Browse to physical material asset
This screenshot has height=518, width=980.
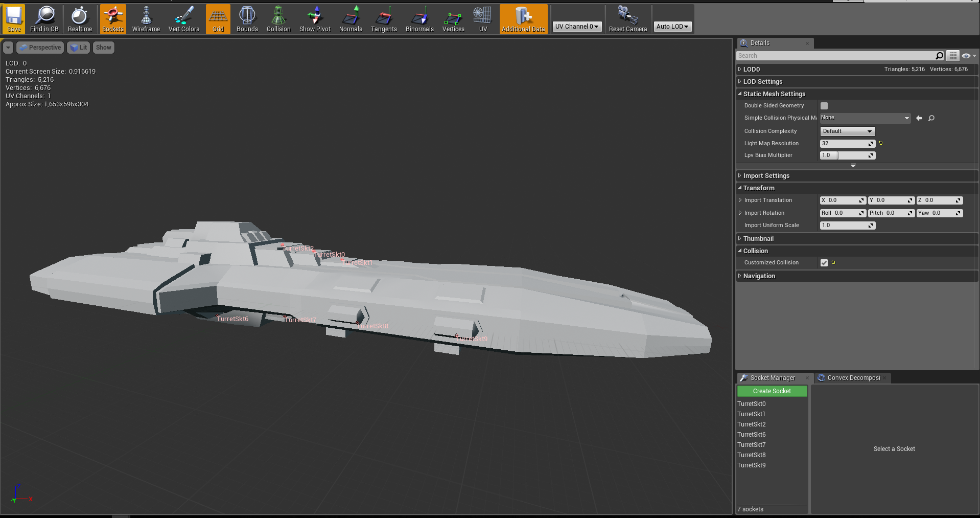tap(931, 118)
